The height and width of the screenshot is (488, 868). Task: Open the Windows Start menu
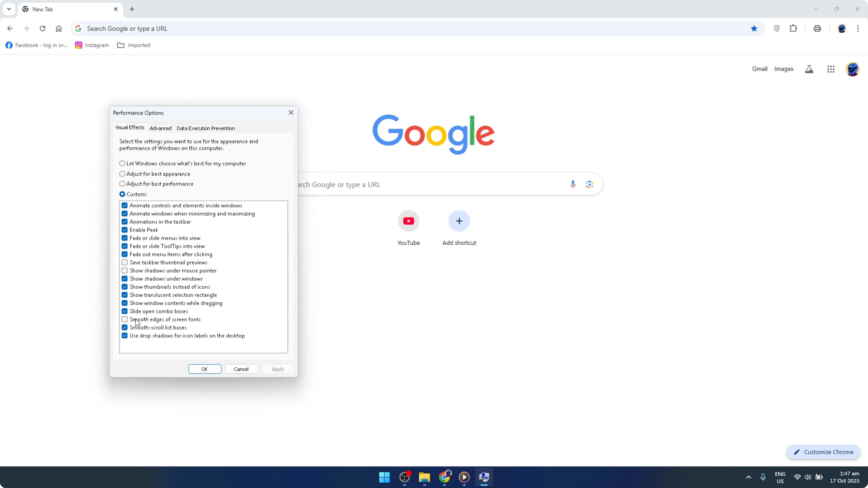(x=384, y=477)
